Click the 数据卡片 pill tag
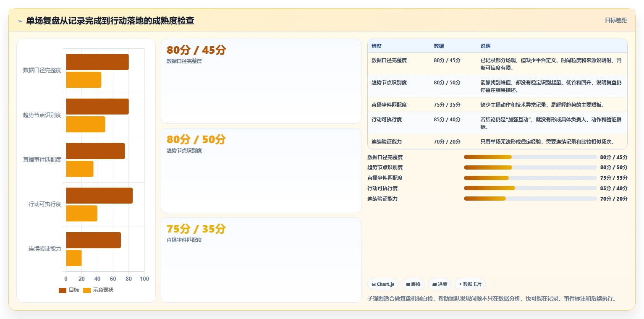 coord(470,284)
